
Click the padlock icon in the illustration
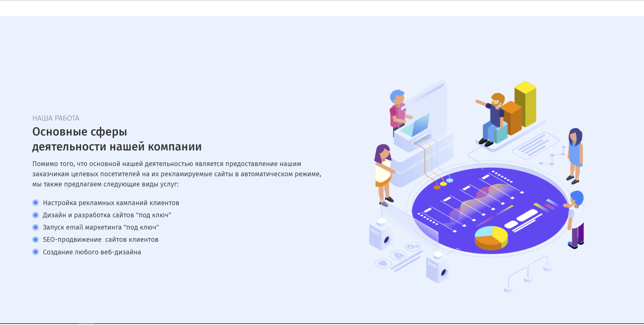[x=398, y=255]
